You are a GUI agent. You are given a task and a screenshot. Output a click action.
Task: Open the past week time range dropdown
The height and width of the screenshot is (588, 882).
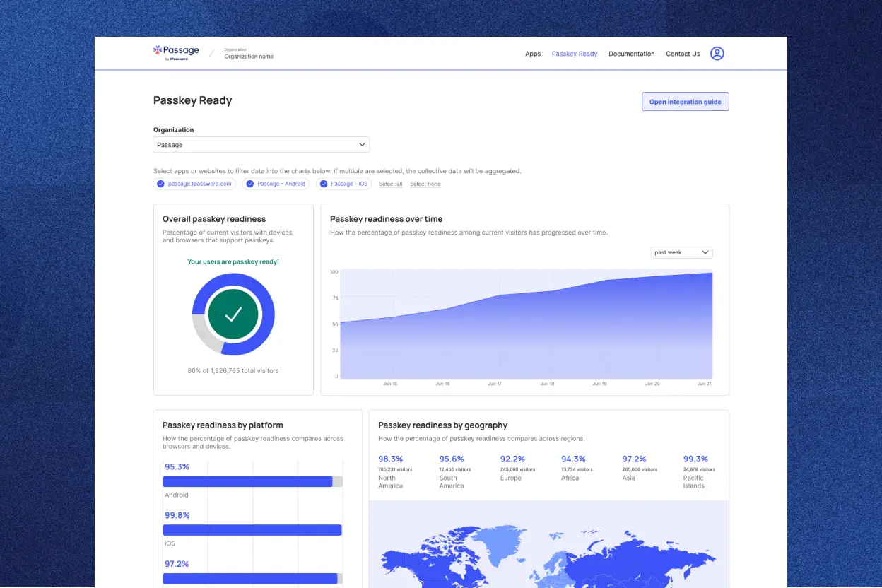tap(681, 252)
